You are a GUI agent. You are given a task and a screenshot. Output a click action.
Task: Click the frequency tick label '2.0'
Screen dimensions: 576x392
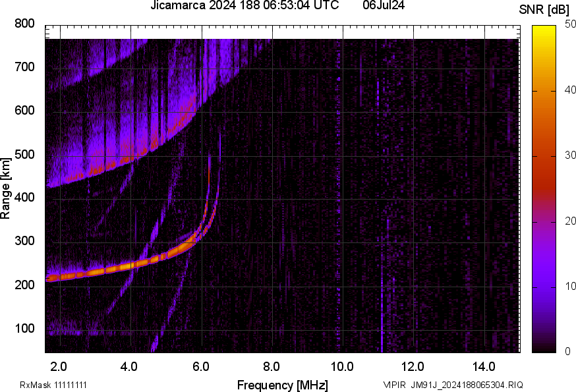59,367
